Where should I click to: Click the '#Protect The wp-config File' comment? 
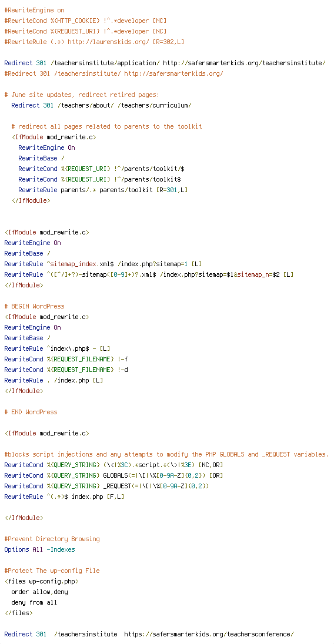[x=52, y=571]
